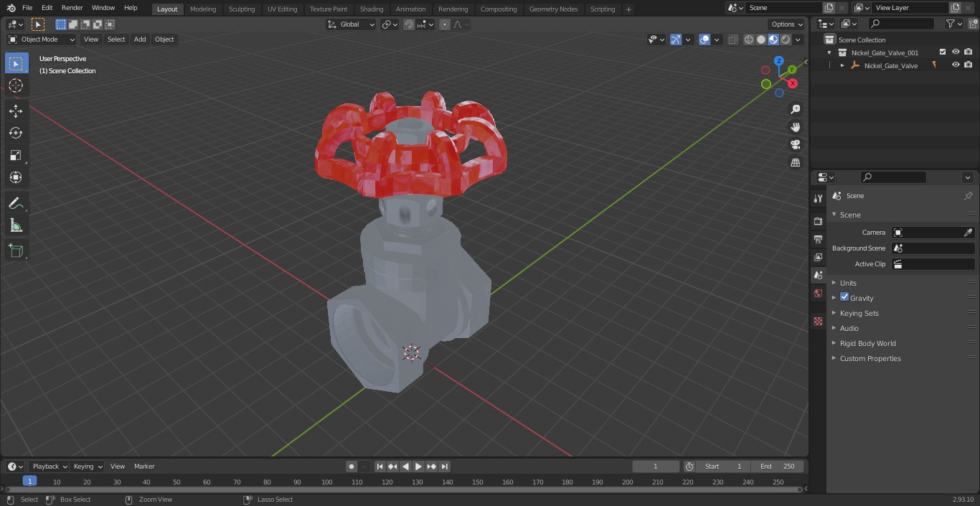
Task: Expand the Nickel_Gate_Valve object tree row
Action: tap(842, 65)
